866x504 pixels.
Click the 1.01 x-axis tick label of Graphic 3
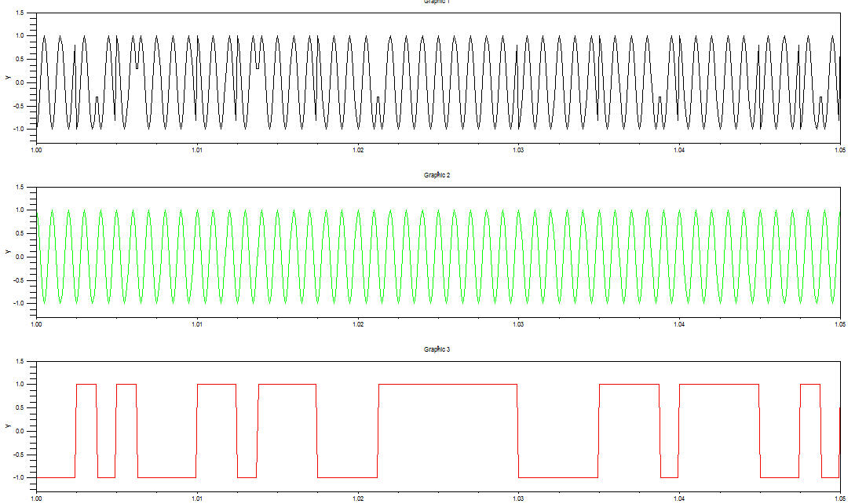coord(197,499)
